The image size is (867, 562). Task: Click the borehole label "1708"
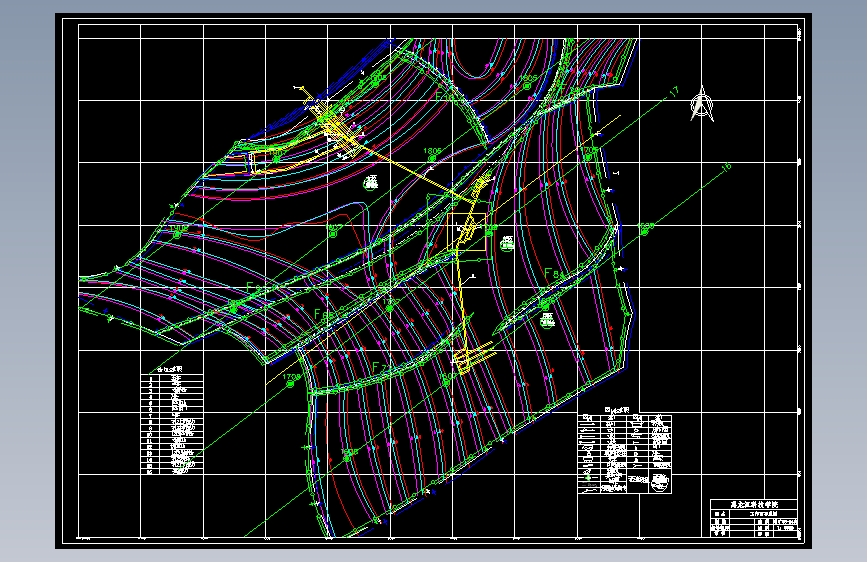(x=291, y=377)
